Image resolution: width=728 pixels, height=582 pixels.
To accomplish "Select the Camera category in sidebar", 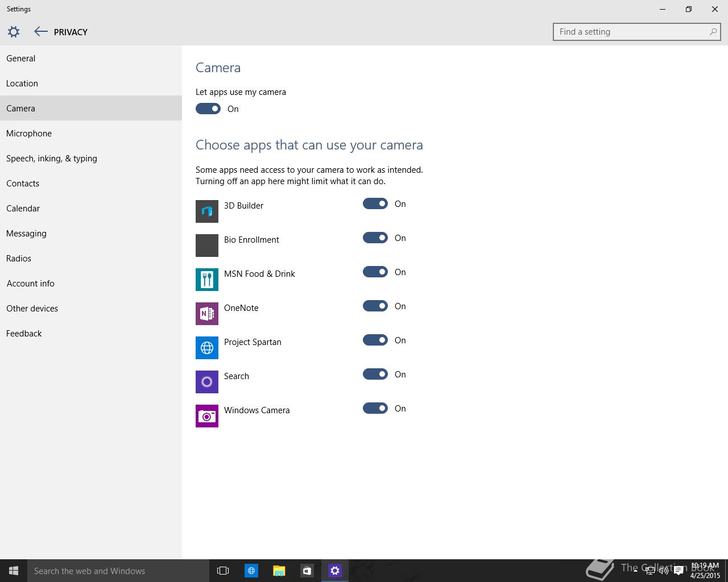I will pyautogui.click(x=91, y=108).
